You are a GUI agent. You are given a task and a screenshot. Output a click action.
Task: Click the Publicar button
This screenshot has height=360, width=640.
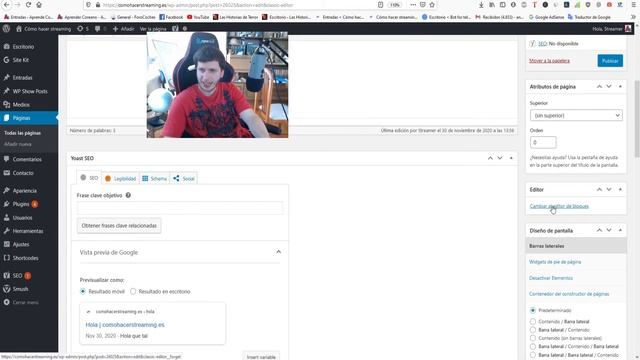[610, 61]
